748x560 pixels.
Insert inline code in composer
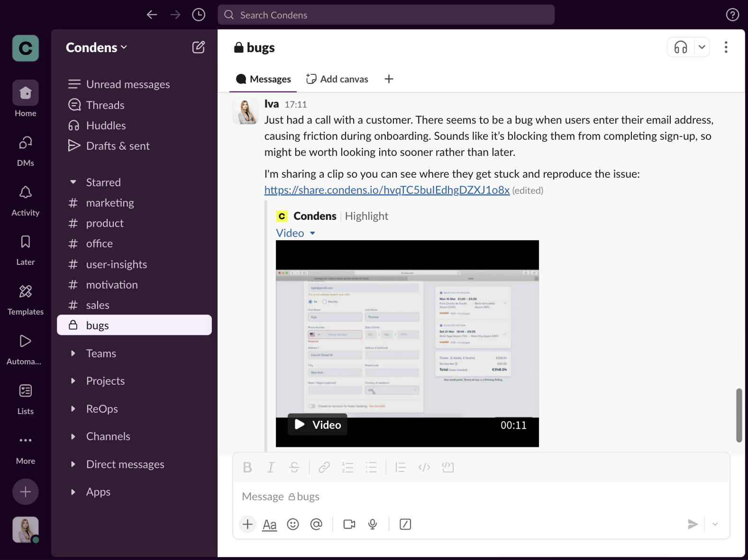424,468
